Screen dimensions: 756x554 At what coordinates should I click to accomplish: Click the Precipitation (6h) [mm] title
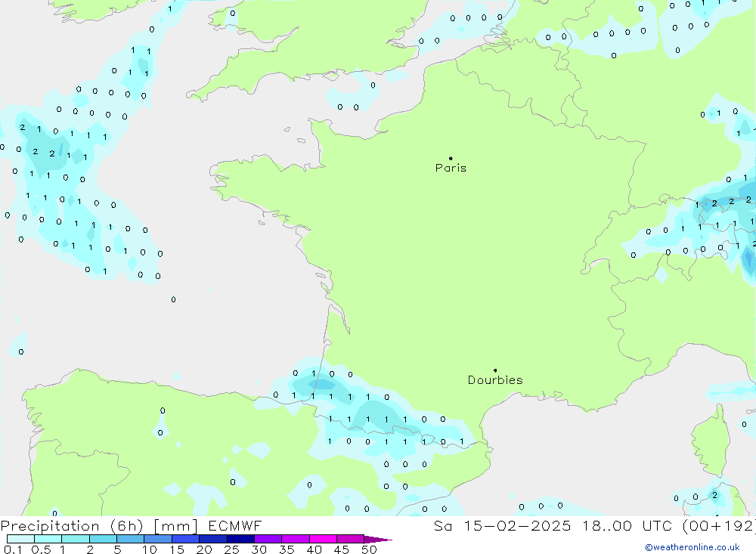tap(99, 525)
